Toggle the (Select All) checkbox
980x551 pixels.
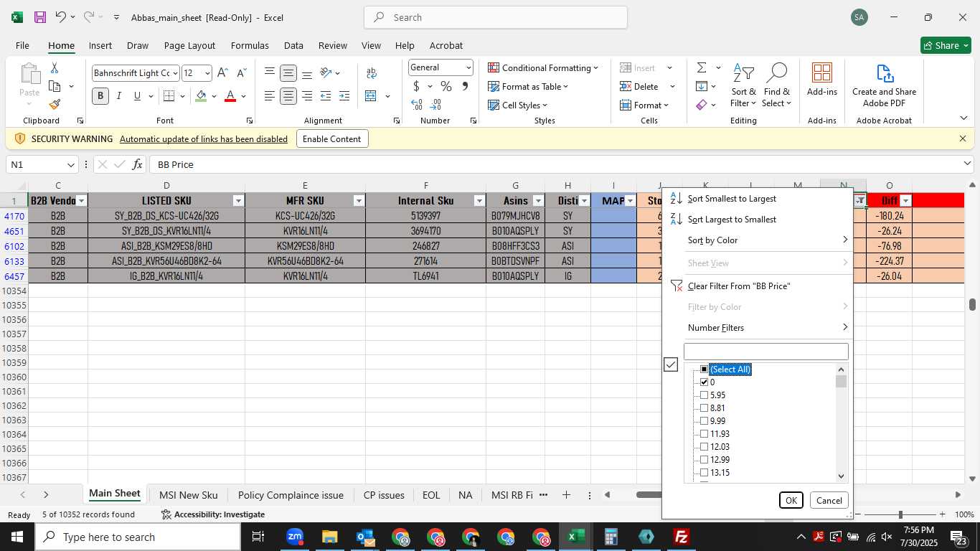pos(705,369)
